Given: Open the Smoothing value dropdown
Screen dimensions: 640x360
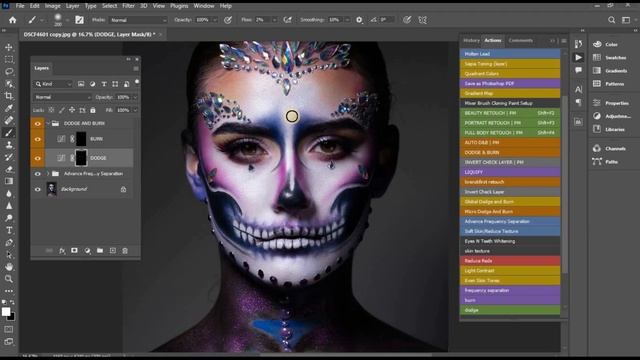Looking at the screenshot, I should coord(348,20).
